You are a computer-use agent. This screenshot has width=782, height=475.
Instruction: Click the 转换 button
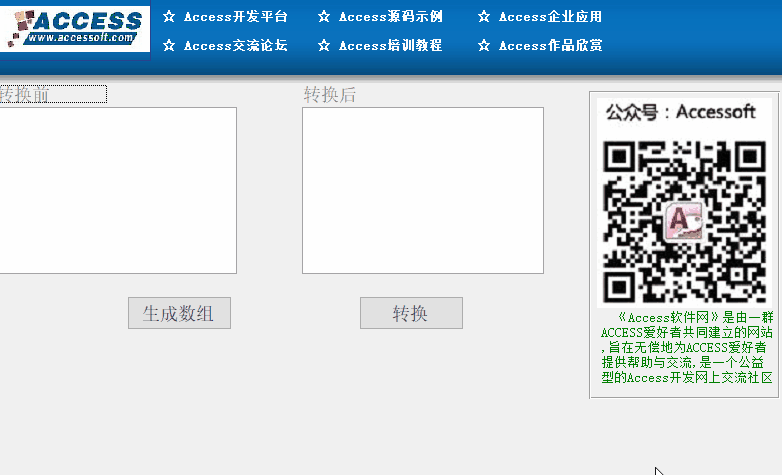pyautogui.click(x=411, y=313)
